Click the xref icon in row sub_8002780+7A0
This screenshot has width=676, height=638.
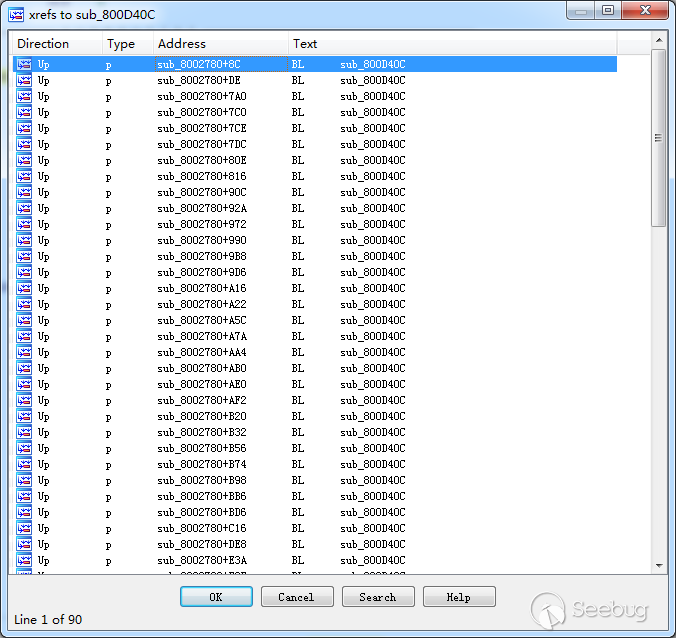click(x=24, y=96)
